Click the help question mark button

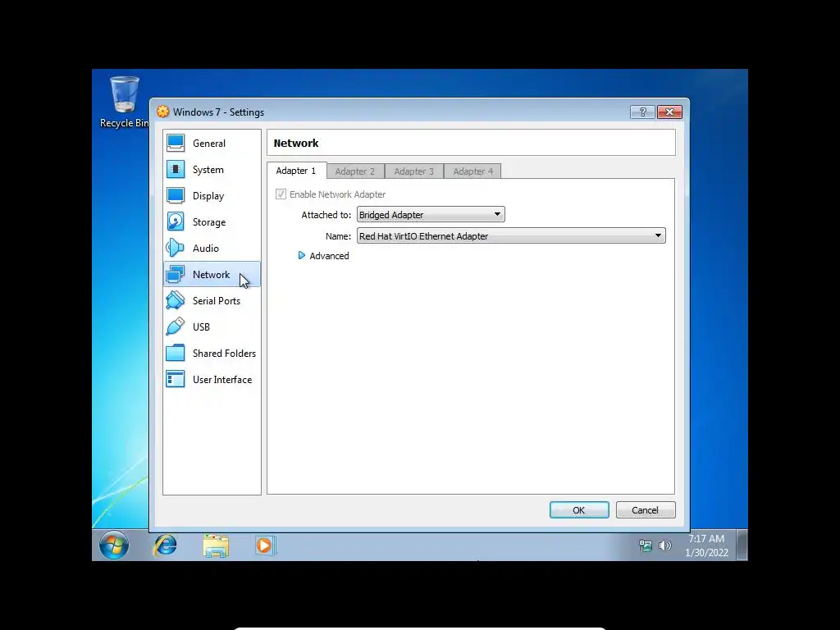643,112
